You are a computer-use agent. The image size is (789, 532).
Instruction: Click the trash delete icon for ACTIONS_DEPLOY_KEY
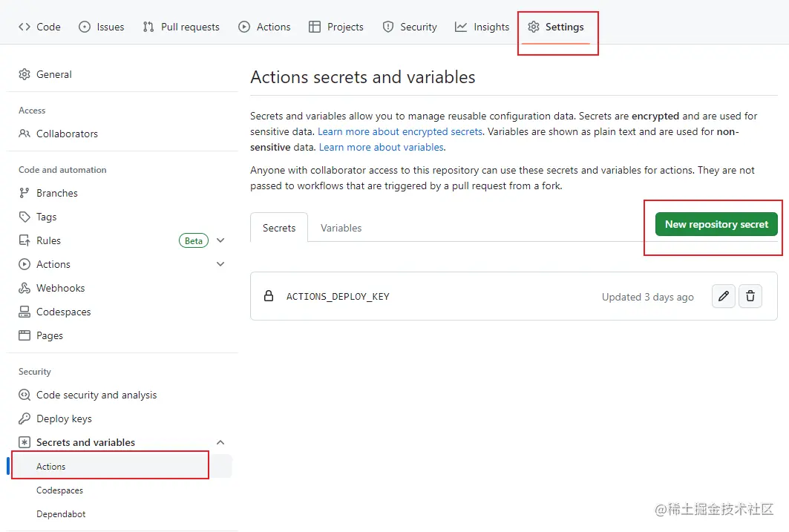(x=750, y=297)
